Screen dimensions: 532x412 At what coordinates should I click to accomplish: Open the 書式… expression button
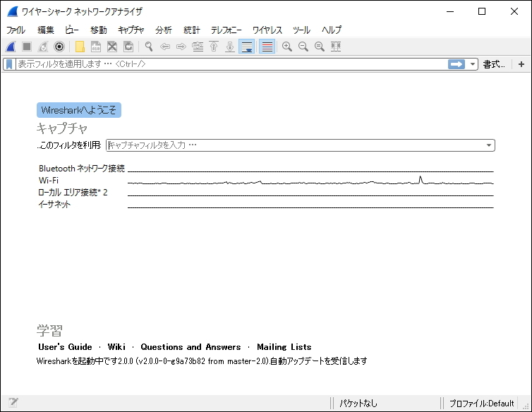[x=494, y=64]
